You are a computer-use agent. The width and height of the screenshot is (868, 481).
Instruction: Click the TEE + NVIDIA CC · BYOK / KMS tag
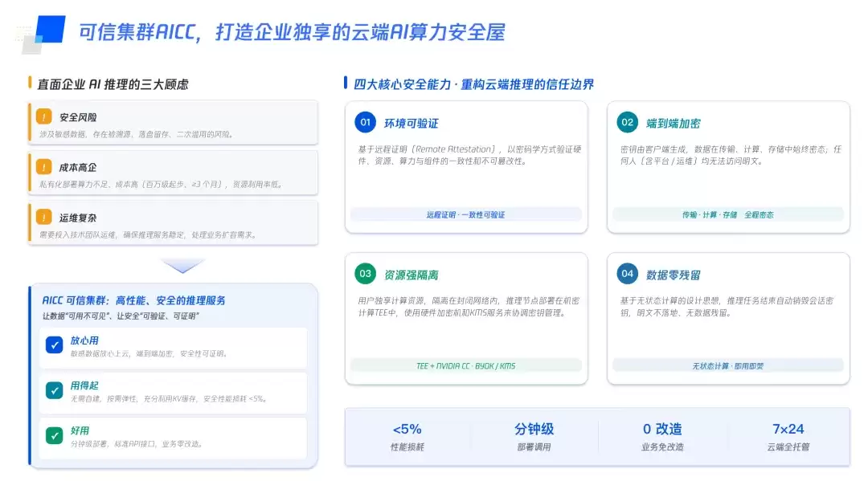click(465, 366)
